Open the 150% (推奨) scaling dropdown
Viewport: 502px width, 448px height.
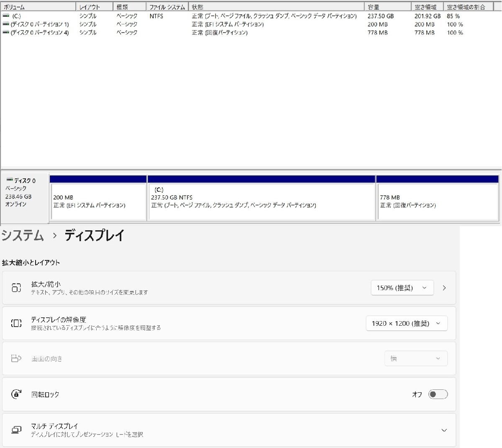[402, 288]
